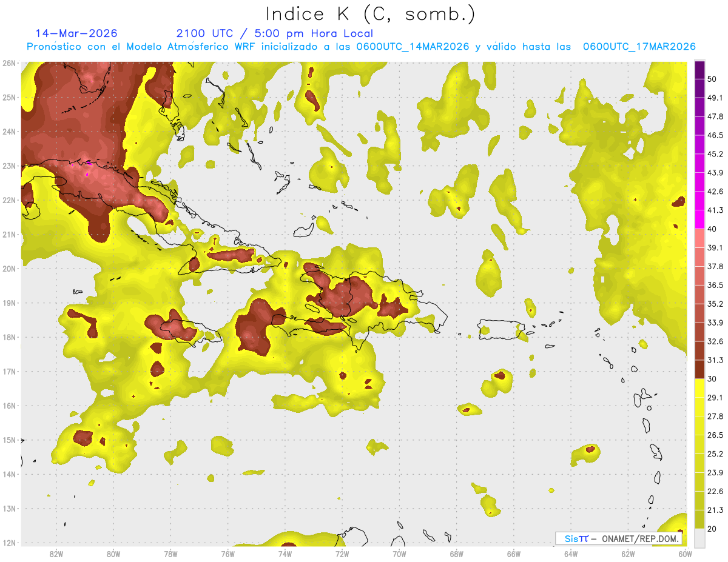The width and height of the screenshot is (728, 562).
Task: Click the latitude label '12N'
Action: coord(9,543)
